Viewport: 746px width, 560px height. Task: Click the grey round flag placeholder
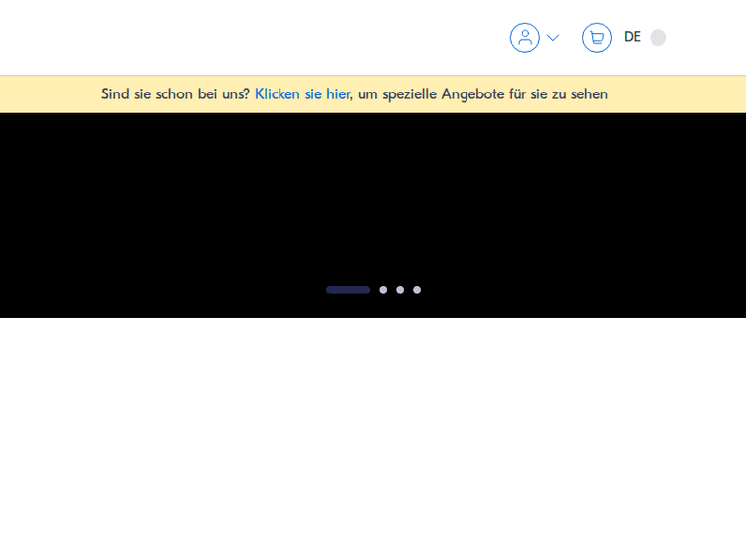coord(657,38)
